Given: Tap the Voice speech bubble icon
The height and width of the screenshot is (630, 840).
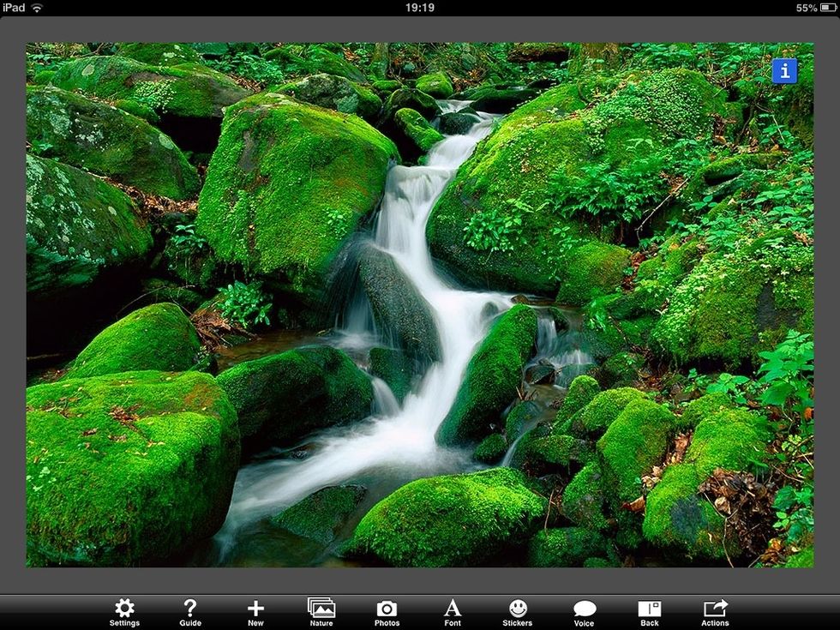Looking at the screenshot, I should pos(584,612).
